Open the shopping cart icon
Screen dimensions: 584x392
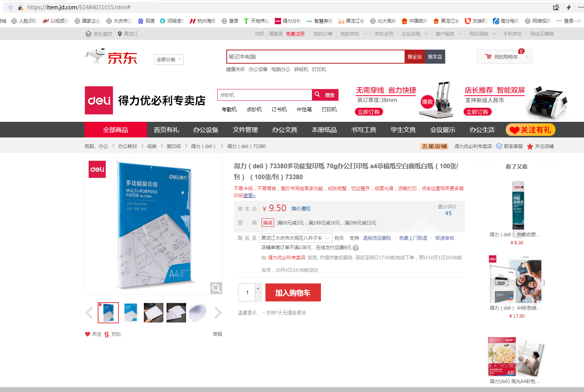(488, 57)
